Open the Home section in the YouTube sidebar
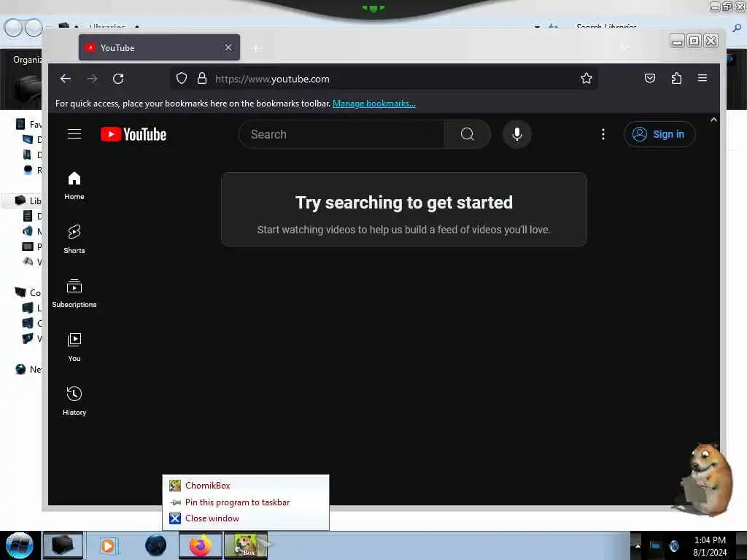Viewport: 747px width, 560px height. (x=74, y=186)
